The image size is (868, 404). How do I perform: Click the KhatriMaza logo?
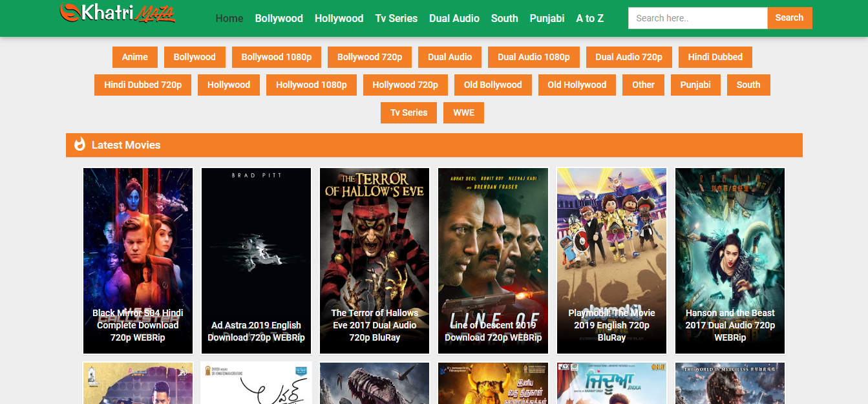pos(118,13)
